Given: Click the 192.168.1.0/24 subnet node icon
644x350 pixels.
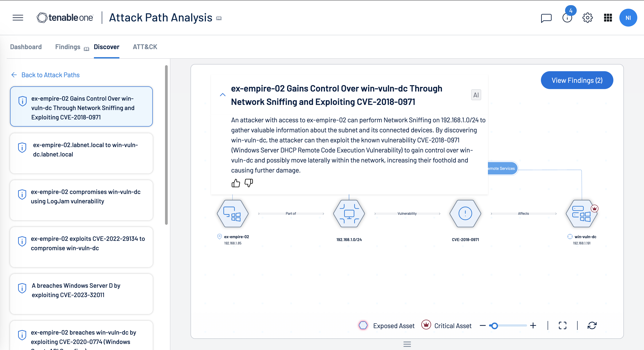Looking at the screenshot, I should coord(349,213).
